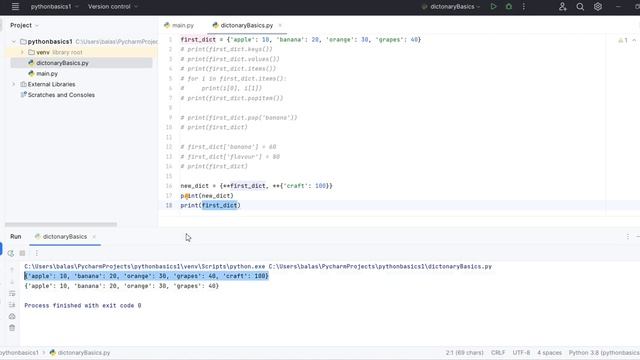Viewport: 640px width, 360px height.
Task: Click line number 18 in the gutter
Action: click(169, 205)
